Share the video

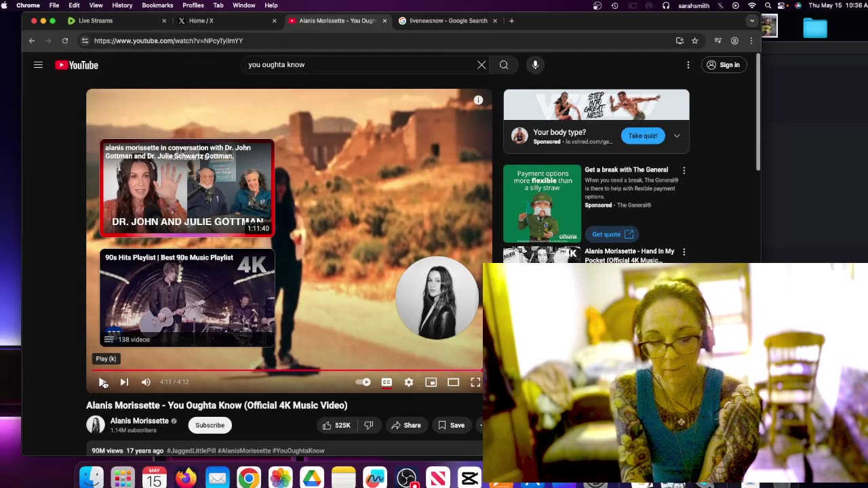[406, 425]
